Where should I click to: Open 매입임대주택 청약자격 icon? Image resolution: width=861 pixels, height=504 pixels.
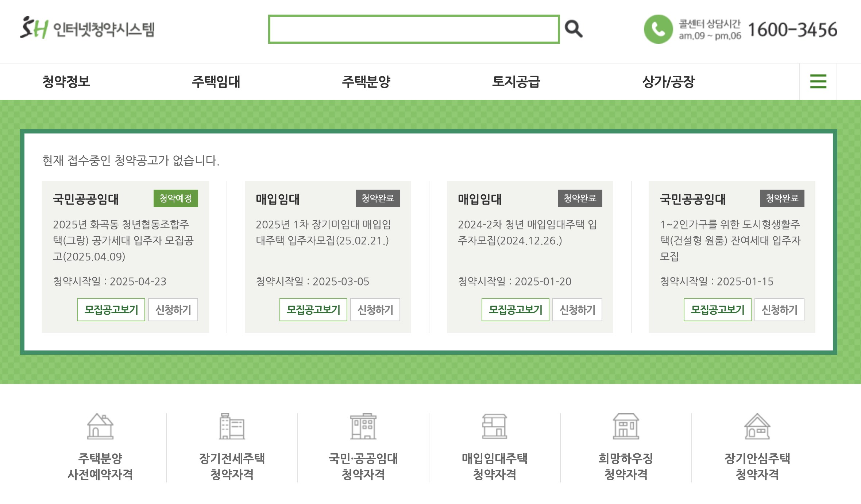coord(494,426)
